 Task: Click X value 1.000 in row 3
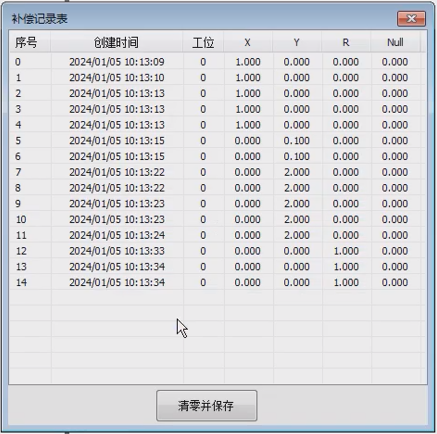248,109
